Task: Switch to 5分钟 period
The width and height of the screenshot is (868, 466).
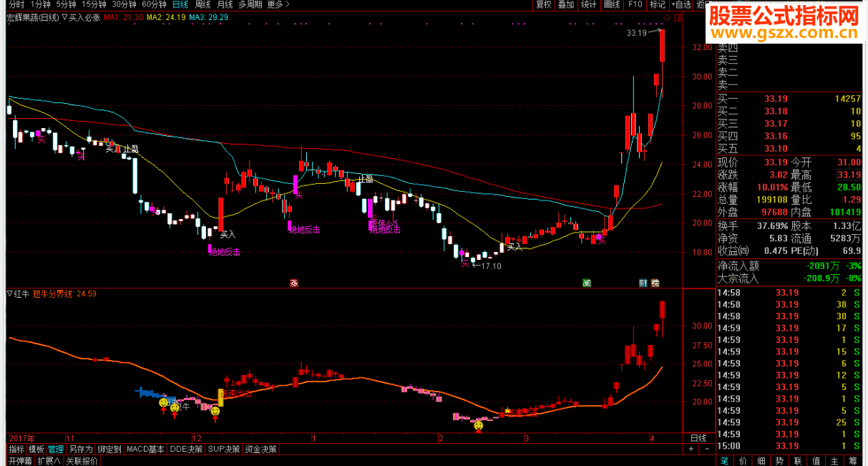Action: (66, 4)
